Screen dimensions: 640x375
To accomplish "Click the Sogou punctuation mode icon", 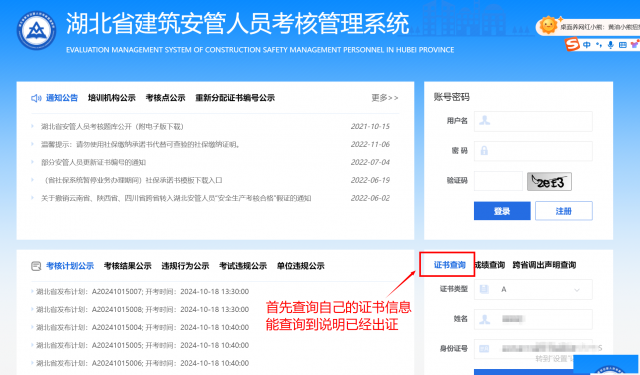I will tap(599, 45).
